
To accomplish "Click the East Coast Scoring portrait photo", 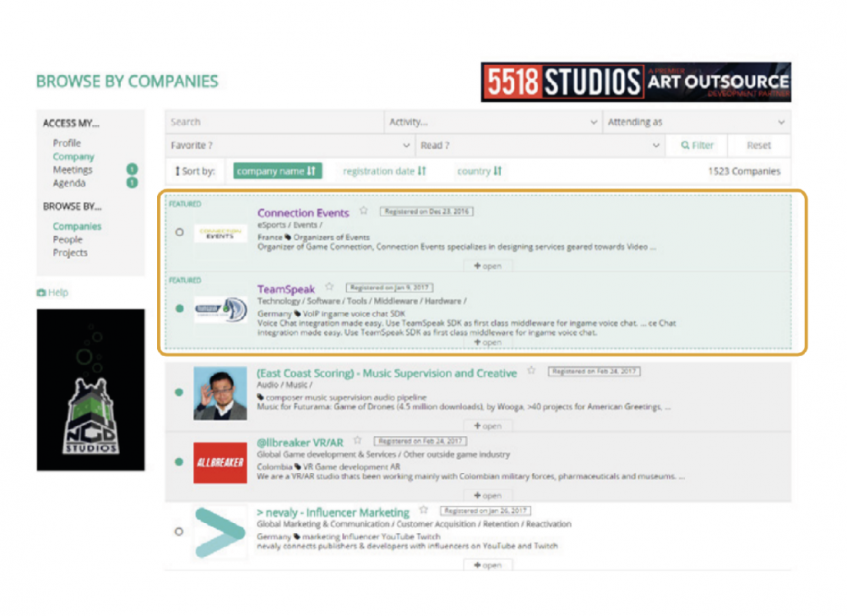I will [220, 393].
